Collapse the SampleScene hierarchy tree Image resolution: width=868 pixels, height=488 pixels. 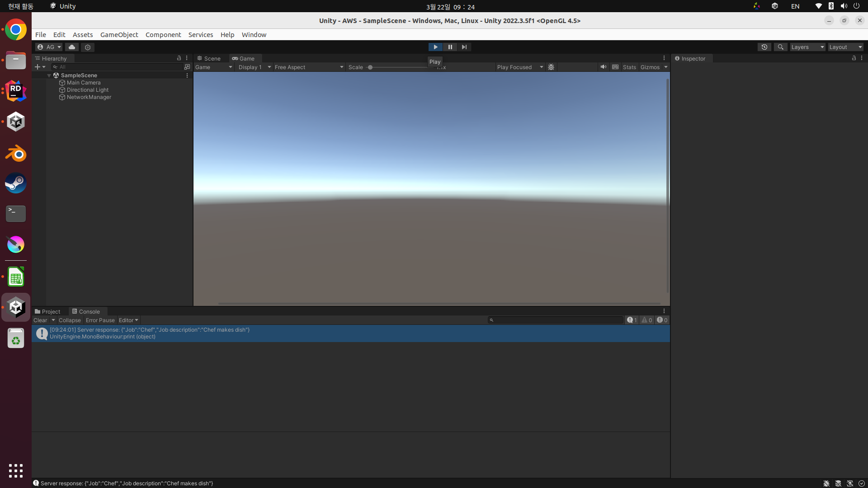click(49, 75)
